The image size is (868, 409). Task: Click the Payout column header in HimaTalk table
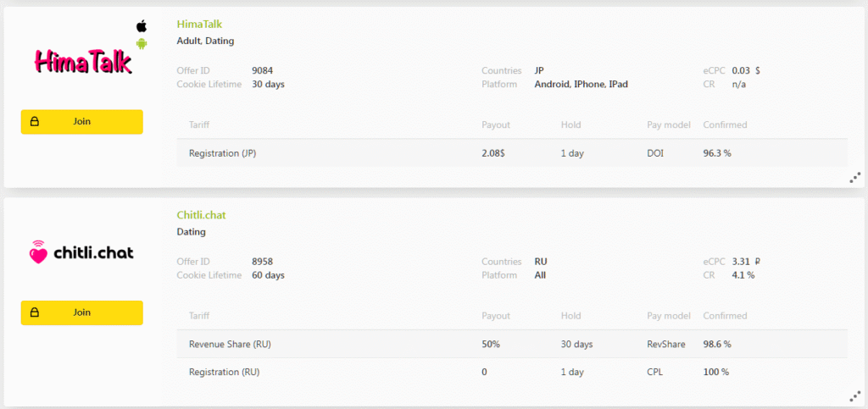pyautogui.click(x=496, y=125)
